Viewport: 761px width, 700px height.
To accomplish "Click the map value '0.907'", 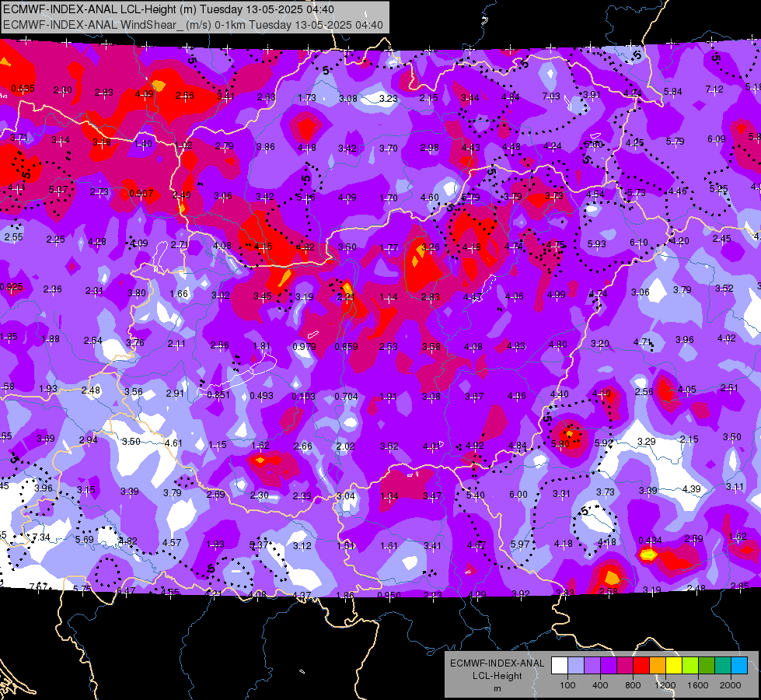I will [x=141, y=194].
